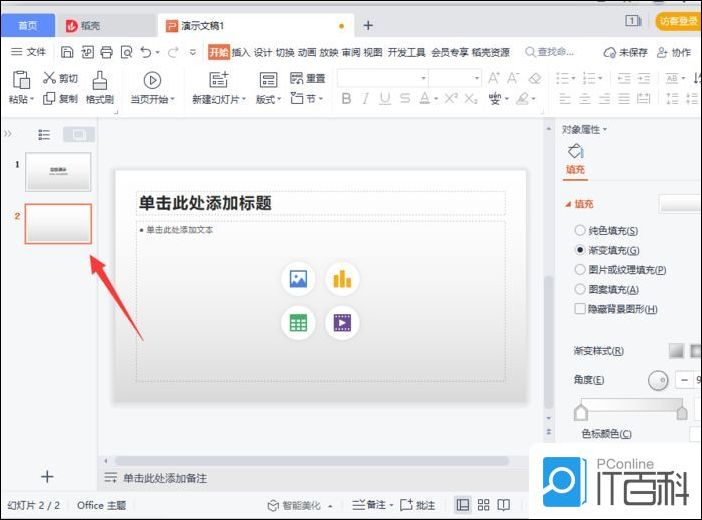Select 图片或纹理填充 picture fill option
Image resolution: width=702 pixels, height=520 pixels.
(580, 270)
